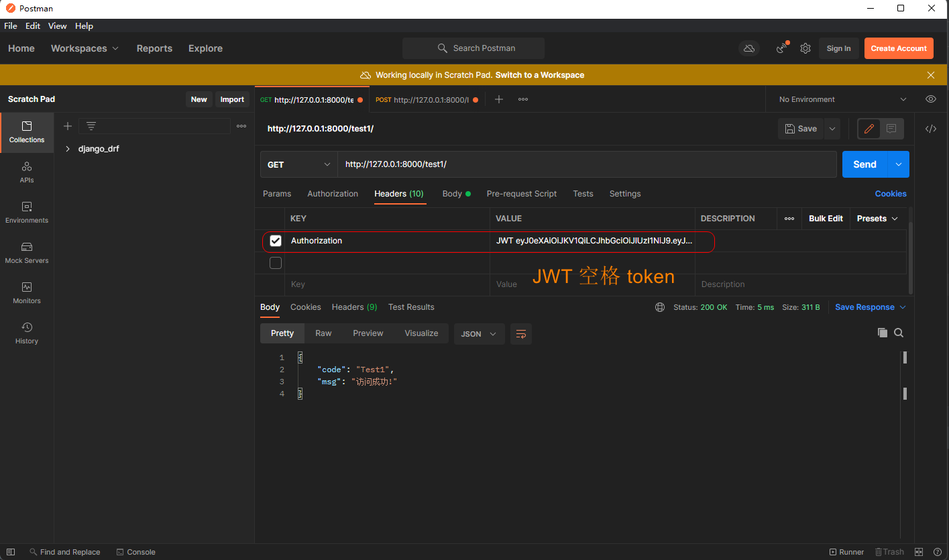Open the Cookies link
The height and width of the screenshot is (560, 949).
891,194
